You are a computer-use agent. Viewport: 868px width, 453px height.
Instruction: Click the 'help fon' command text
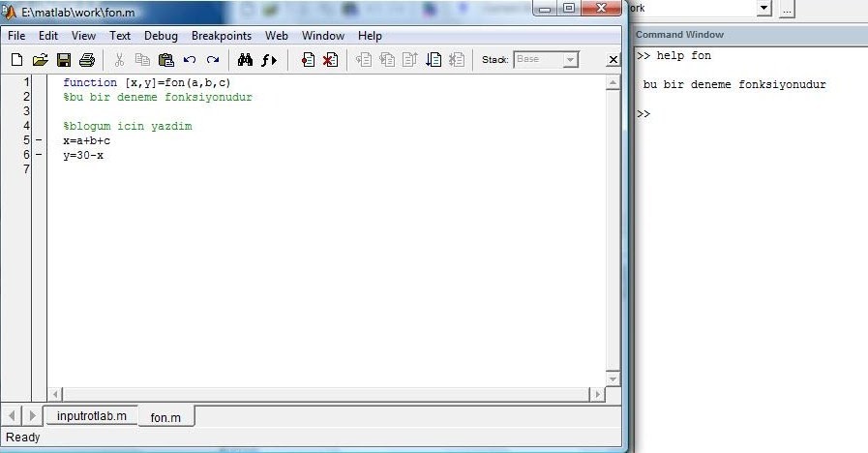coord(684,55)
